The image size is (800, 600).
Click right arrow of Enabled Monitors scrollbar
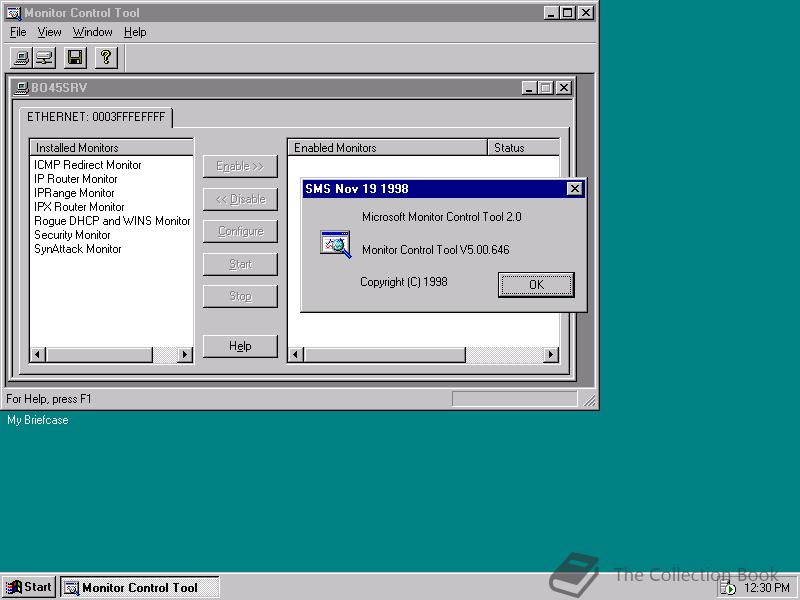coord(551,354)
